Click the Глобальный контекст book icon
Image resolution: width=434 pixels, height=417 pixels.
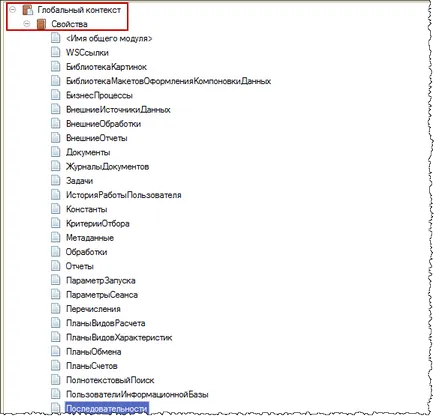[x=28, y=10]
